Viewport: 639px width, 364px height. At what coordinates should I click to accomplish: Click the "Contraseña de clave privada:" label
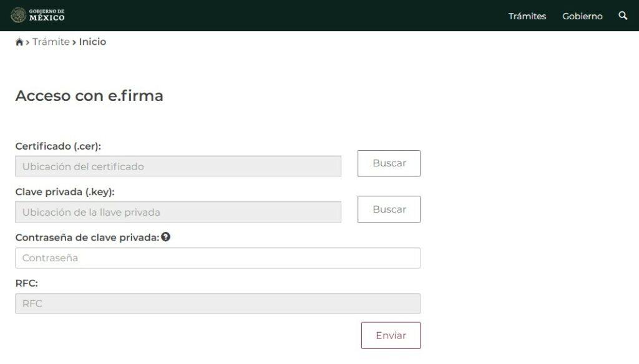[87, 237]
